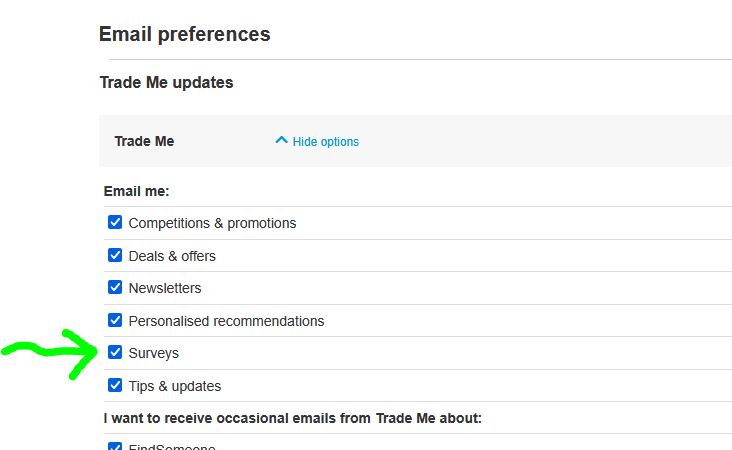
Task: Click the Surveys label text
Action: click(x=154, y=353)
